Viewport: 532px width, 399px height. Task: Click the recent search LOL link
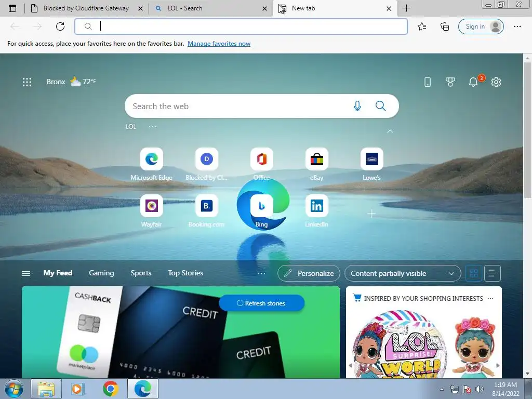point(130,127)
